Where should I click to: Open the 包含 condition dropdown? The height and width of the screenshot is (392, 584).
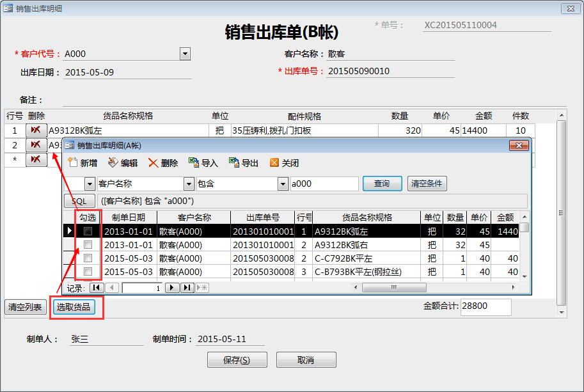click(x=283, y=184)
